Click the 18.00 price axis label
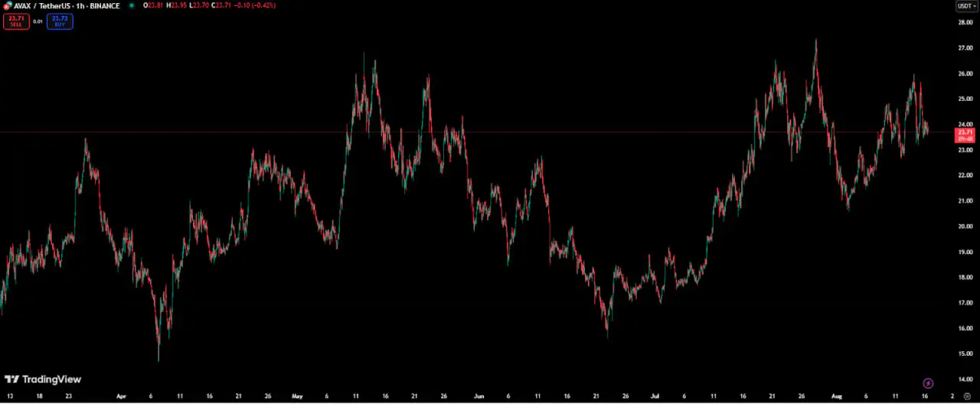 965,277
